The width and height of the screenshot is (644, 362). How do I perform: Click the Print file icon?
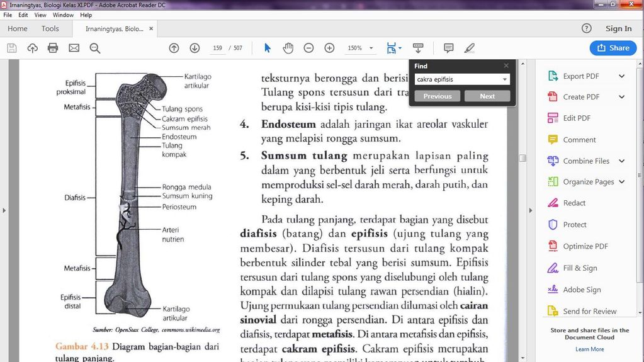point(53,48)
